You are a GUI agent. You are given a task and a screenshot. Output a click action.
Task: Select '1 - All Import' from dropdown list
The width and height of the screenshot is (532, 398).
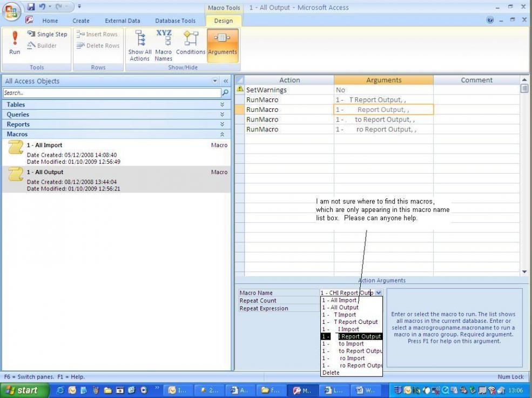pos(339,300)
